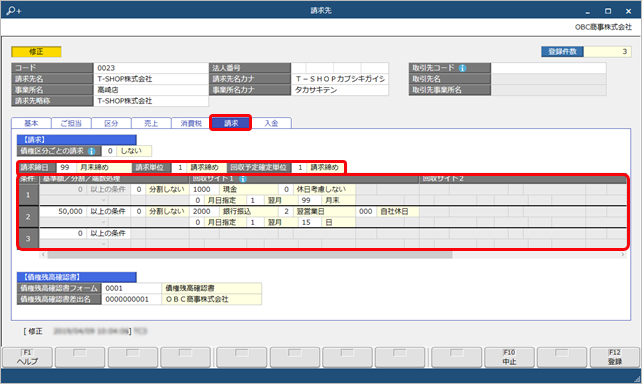Click the 取引先コード input field

(x=548, y=68)
